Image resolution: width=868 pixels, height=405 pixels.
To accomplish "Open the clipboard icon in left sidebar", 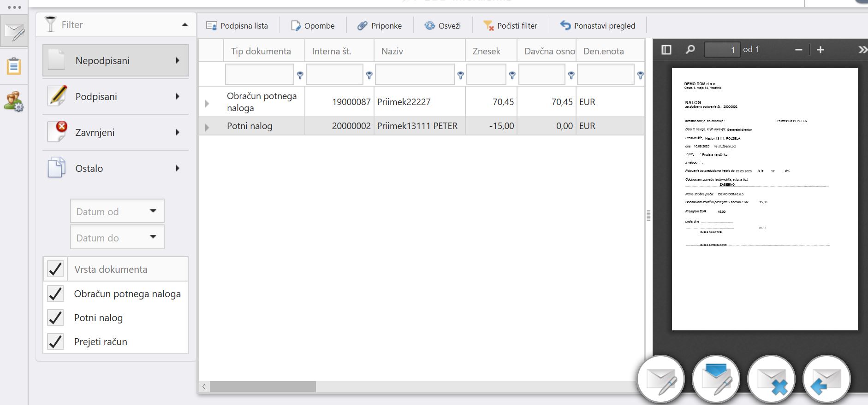I will tap(14, 66).
